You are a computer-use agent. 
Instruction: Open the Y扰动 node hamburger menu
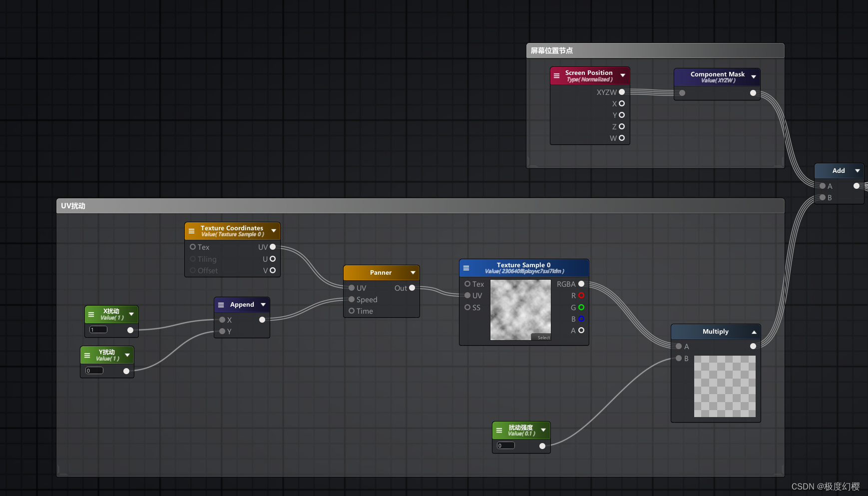(87, 356)
